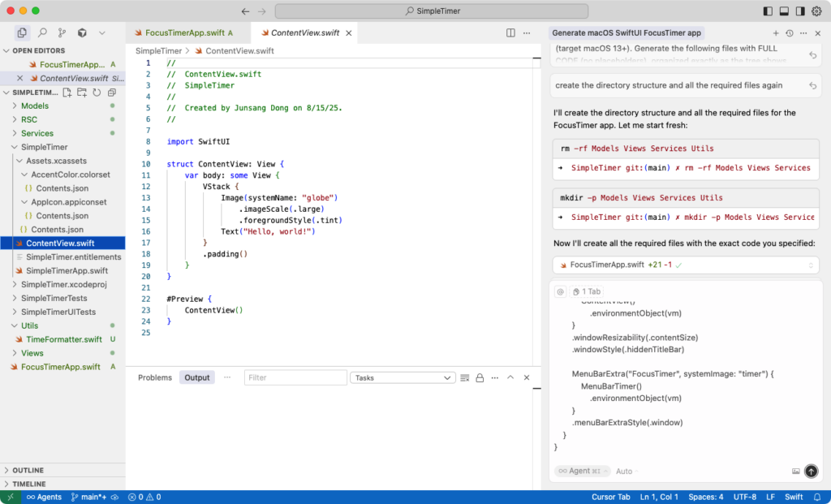Screen dimensions: 831x504
Task: Focus the output Filter field
Action: (295, 378)
